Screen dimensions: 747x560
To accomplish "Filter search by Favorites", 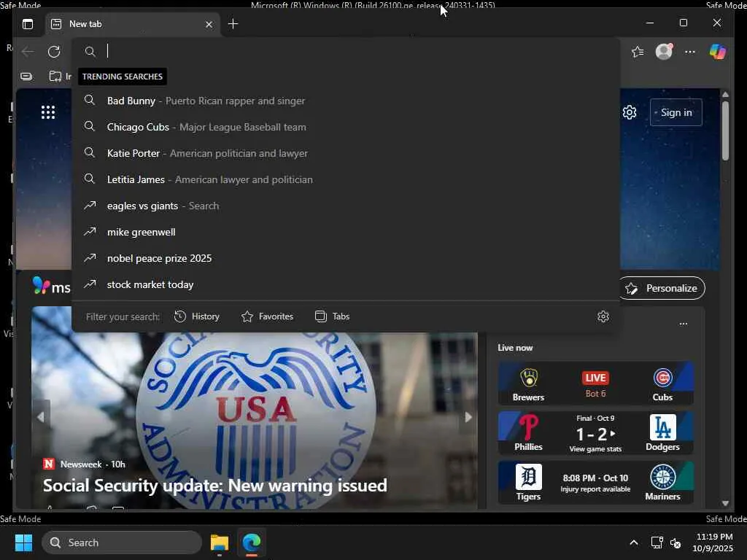I will [x=267, y=316].
